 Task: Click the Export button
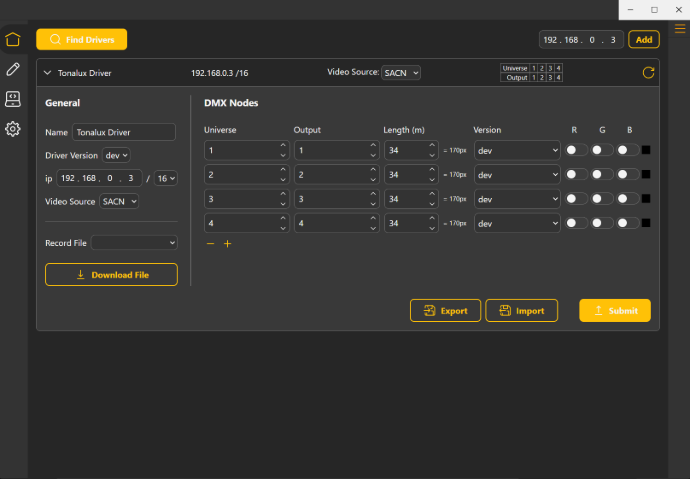point(445,311)
